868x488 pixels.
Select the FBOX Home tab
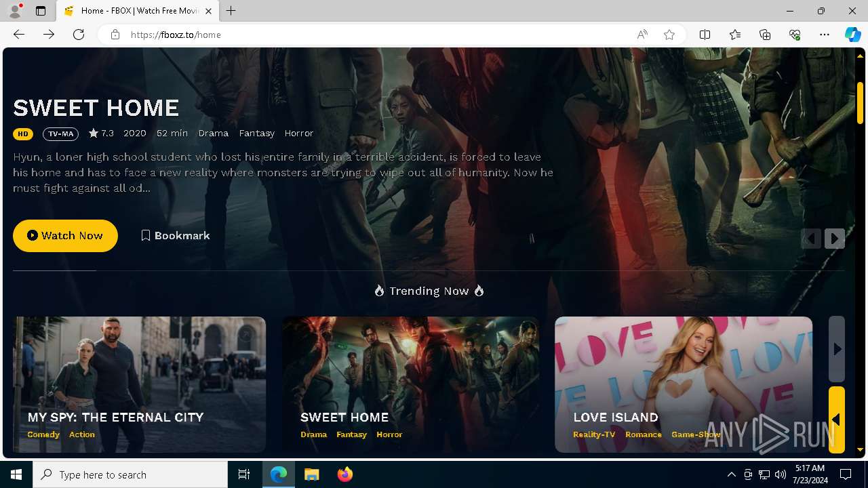(138, 11)
